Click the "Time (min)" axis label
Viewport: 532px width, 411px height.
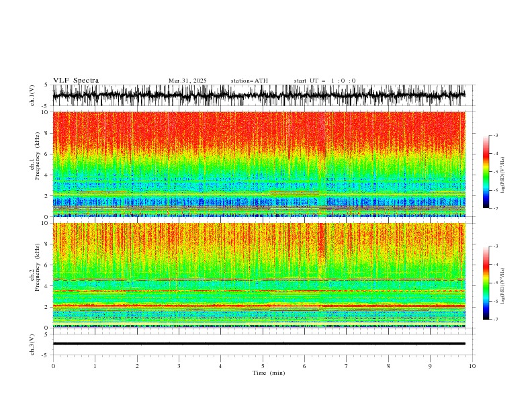269,373
